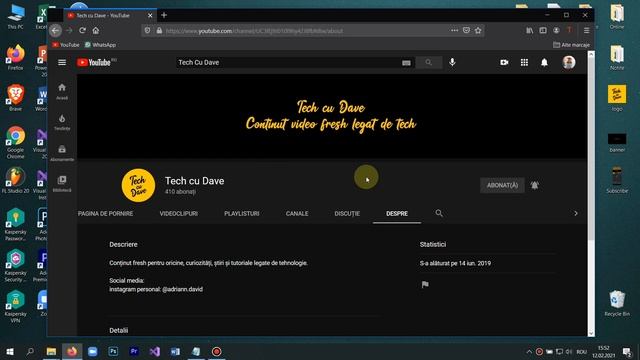
Task: Go to the Firefox home page
Action: 96,31
